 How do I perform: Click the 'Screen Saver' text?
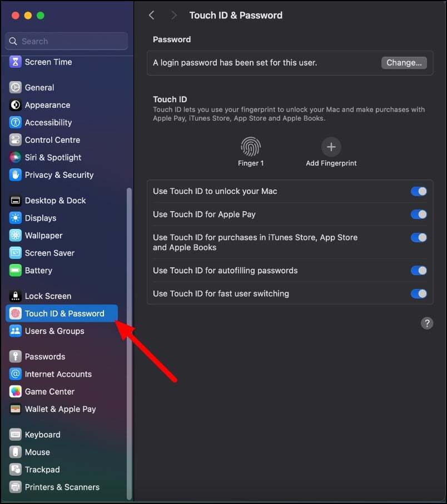tap(49, 253)
